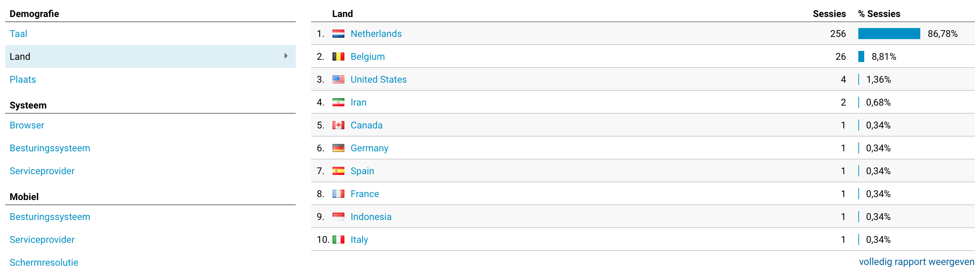Open the Netherlands country link
The height and width of the screenshot is (279, 980).
pyautogui.click(x=376, y=34)
